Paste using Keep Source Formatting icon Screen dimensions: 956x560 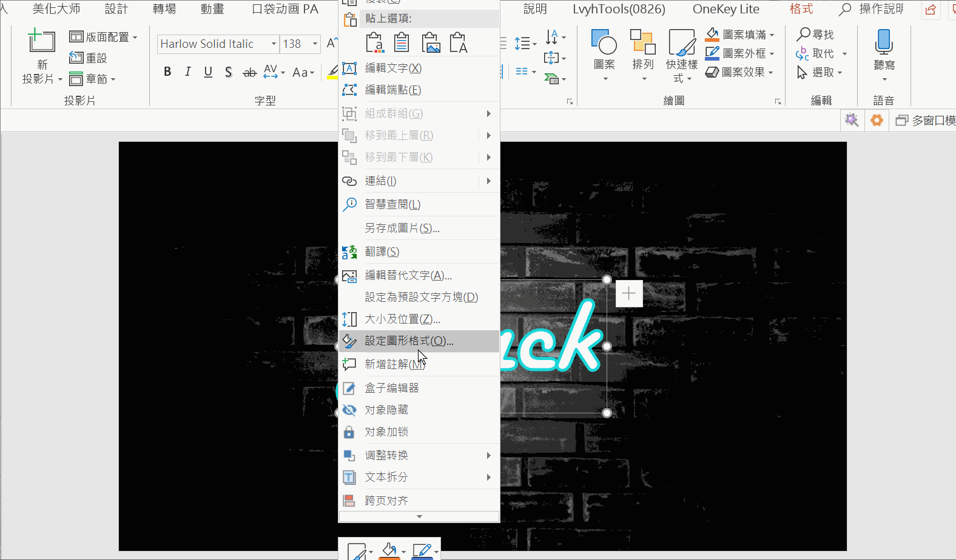375,42
